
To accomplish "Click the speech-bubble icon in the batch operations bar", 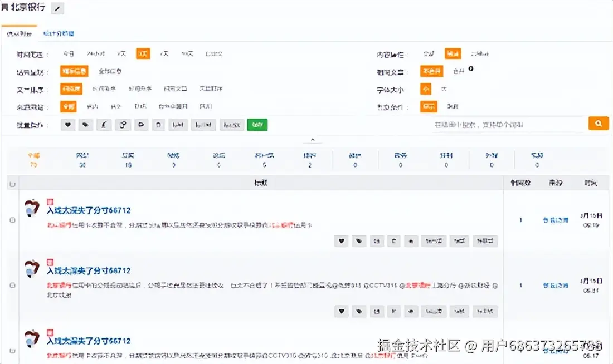I will 141,125.
